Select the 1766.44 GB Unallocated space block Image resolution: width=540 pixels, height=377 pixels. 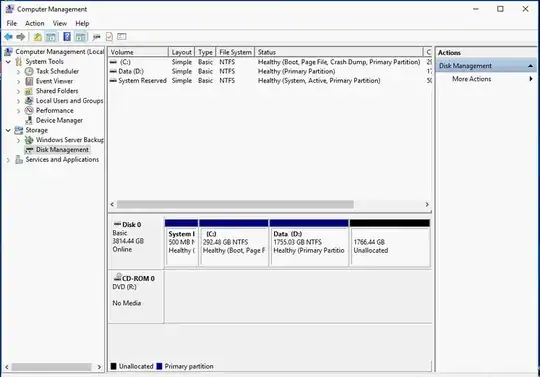point(390,243)
